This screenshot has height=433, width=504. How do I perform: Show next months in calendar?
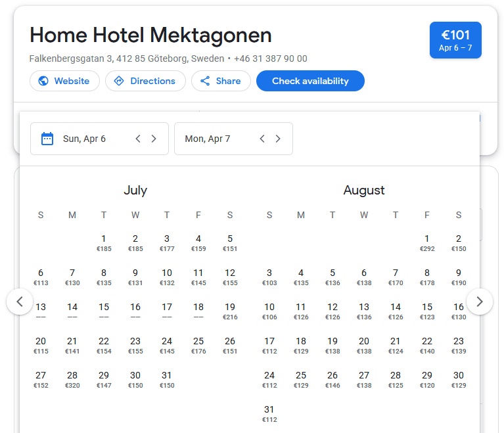point(480,302)
